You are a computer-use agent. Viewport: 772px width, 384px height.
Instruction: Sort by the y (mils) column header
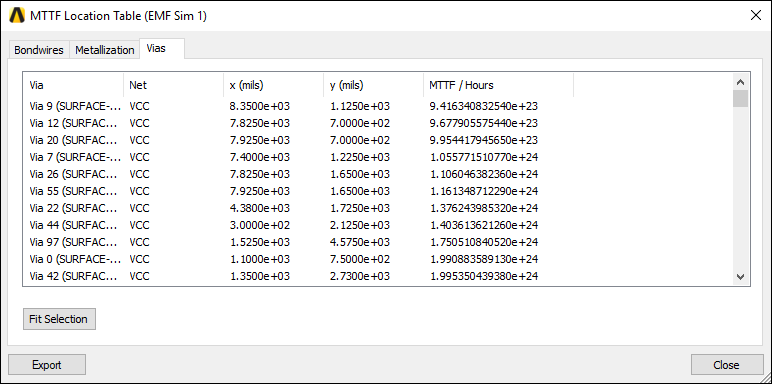(373, 85)
